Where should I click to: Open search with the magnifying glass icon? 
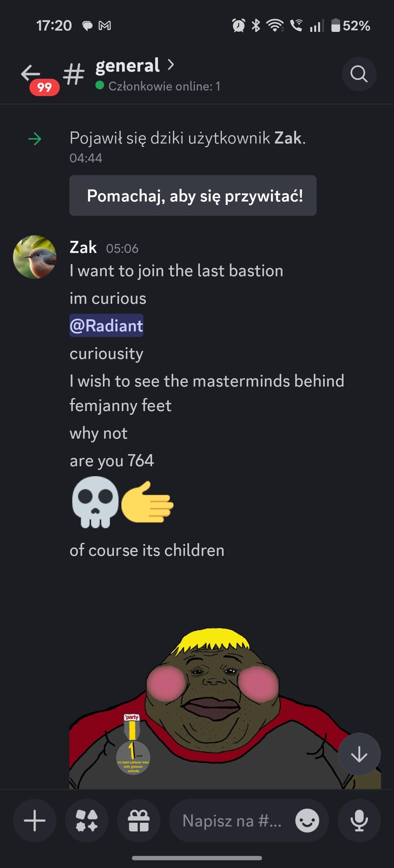tap(359, 74)
